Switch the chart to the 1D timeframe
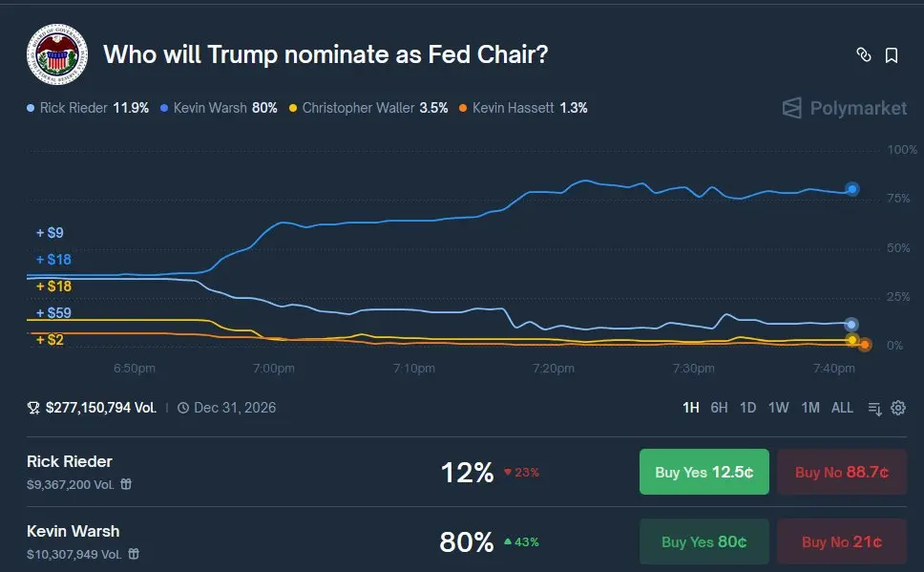 (747, 407)
